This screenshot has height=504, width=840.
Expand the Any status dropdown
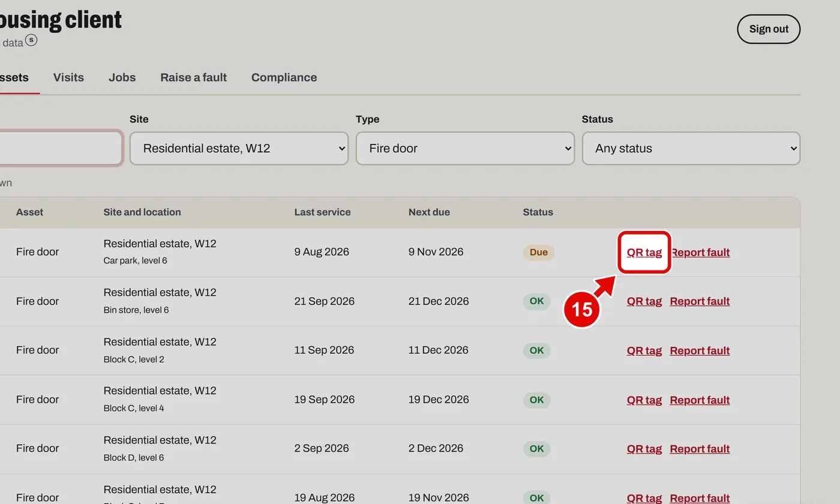pyautogui.click(x=691, y=148)
